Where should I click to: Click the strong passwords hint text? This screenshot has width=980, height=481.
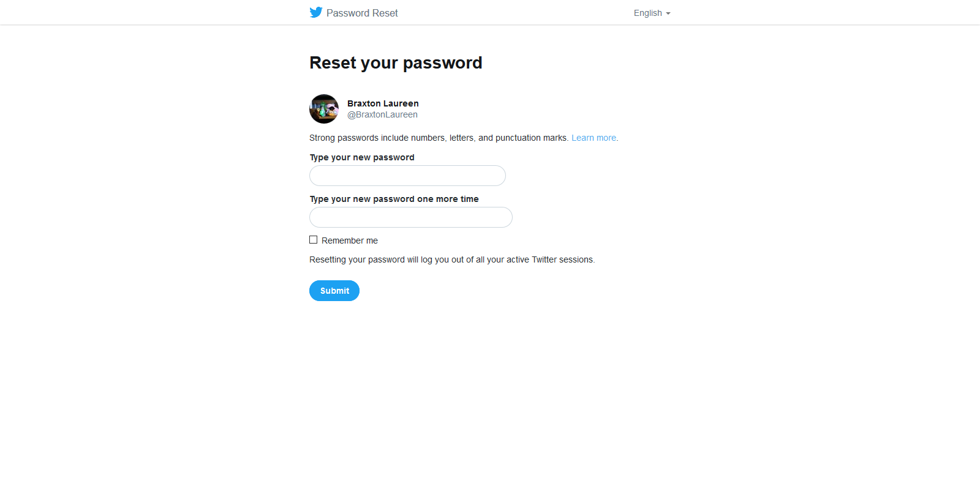tap(439, 138)
